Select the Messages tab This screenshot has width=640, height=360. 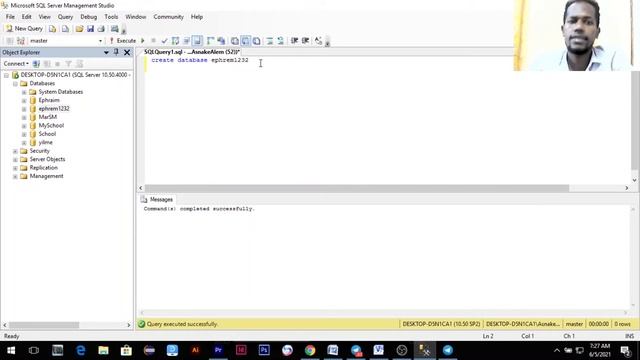coord(157,200)
